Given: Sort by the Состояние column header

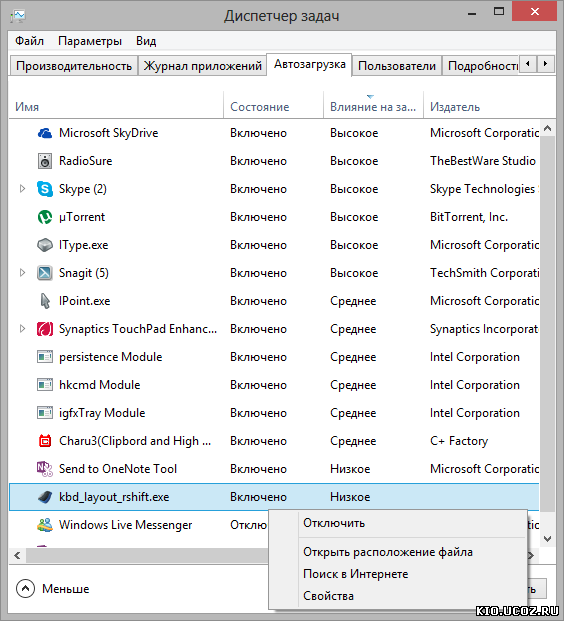Looking at the screenshot, I should point(274,105).
